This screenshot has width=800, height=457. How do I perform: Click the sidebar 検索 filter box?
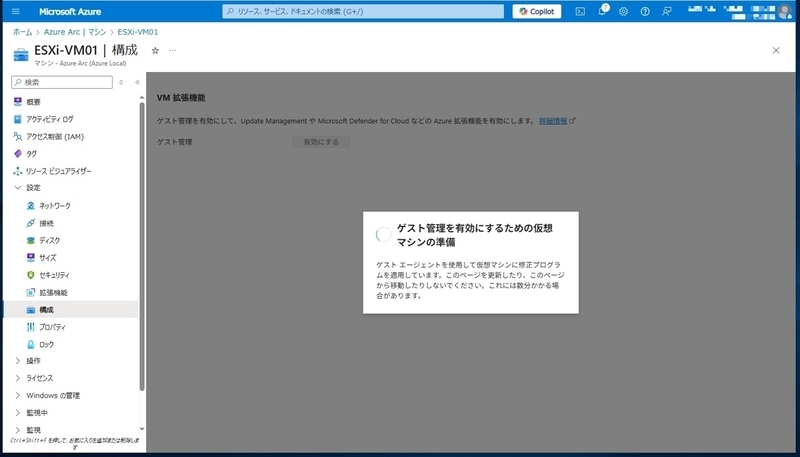[x=62, y=82]
